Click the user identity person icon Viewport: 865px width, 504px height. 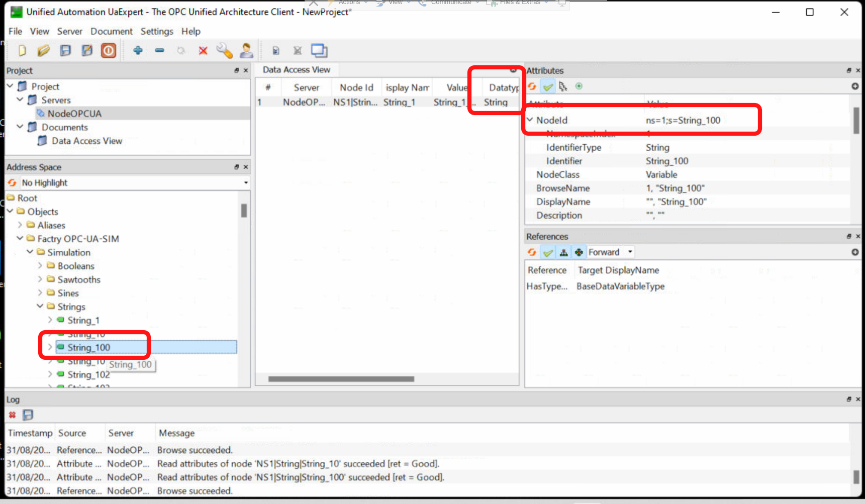point(246,50)
